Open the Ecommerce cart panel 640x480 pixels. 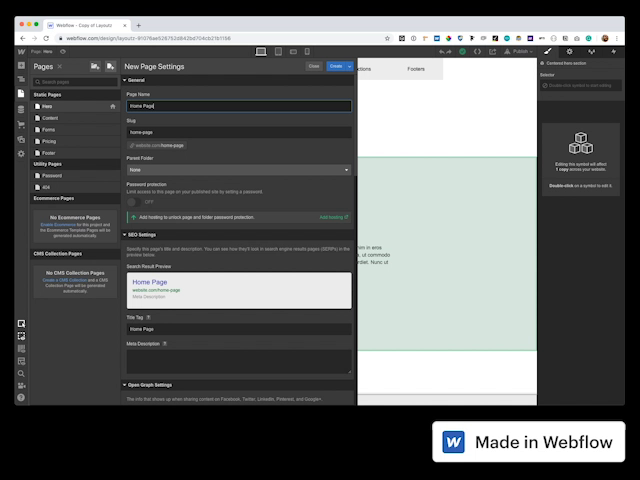(21, 125)
